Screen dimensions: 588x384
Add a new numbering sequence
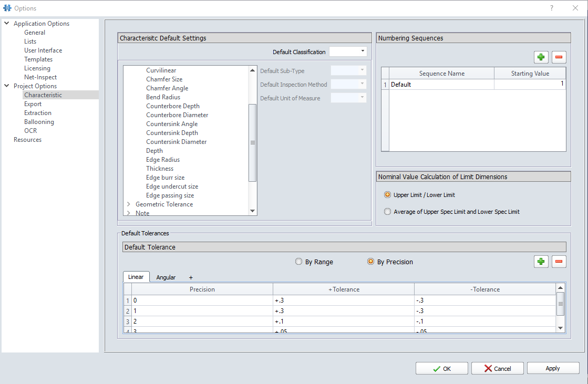(541, 57)
